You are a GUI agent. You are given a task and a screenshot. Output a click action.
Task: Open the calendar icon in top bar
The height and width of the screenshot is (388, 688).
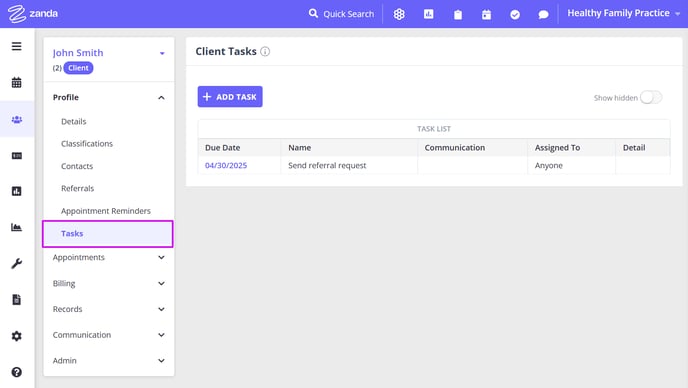click(x=486, y=14)
